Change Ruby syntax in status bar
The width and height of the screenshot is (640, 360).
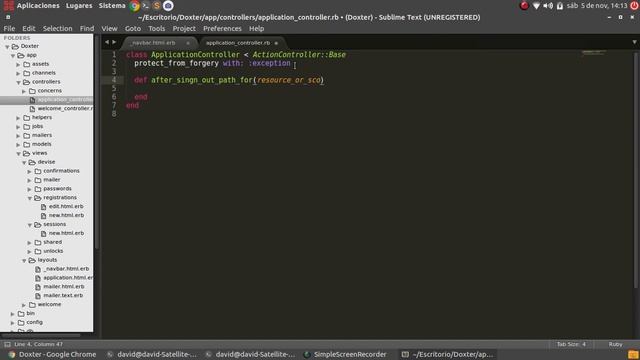tap(615, 344)
